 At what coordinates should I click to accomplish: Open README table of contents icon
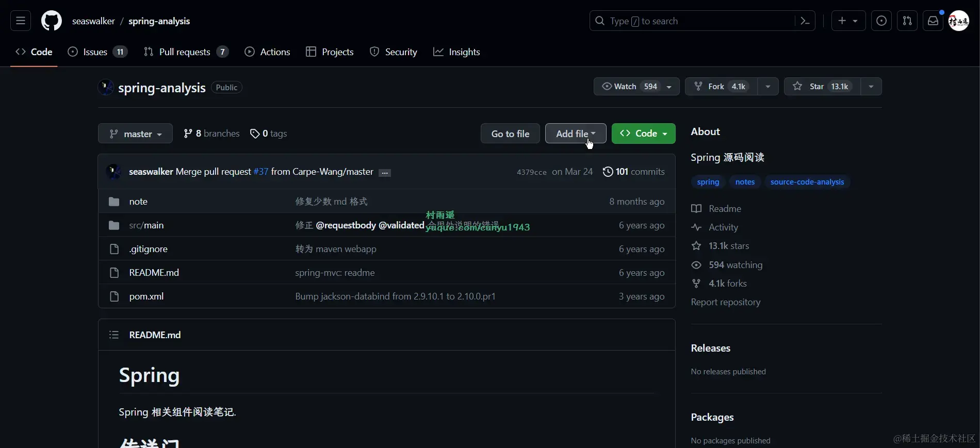pos(114,335)
